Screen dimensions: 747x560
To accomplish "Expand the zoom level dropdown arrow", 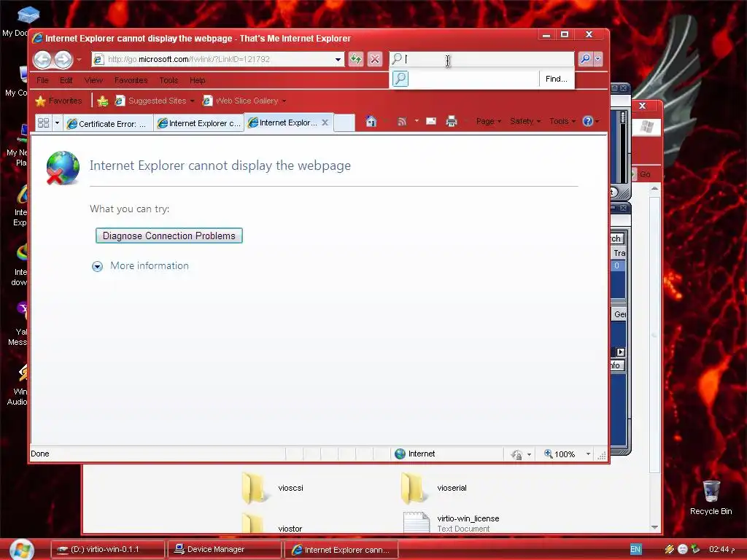I will [589, 454].
